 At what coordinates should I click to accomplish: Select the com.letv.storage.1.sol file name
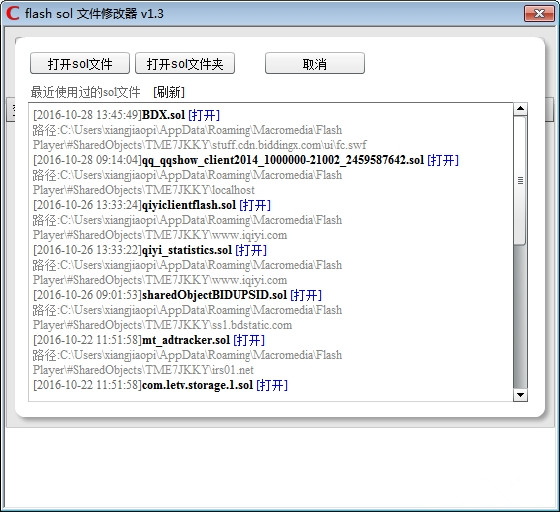tap(198, 385)
